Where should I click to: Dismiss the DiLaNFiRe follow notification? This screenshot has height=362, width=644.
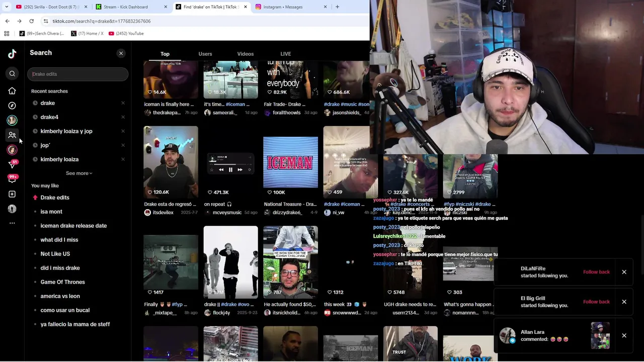click(x=624, y=272)
